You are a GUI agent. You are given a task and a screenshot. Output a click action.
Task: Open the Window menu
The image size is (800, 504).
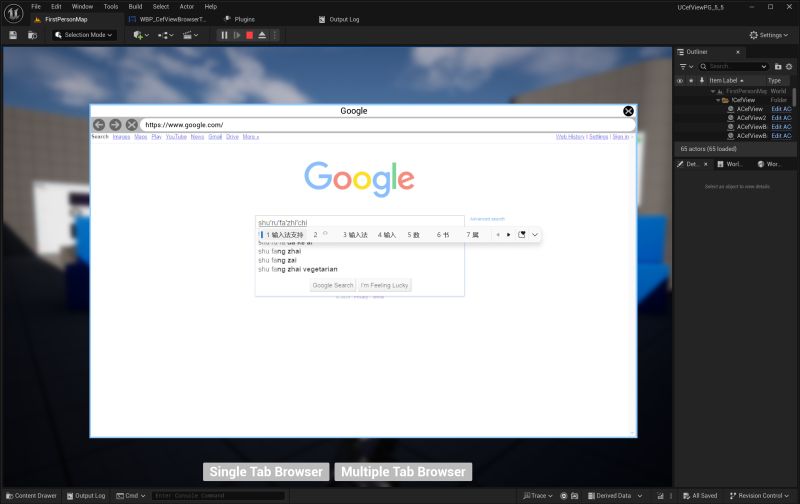[x=82, y=7]
